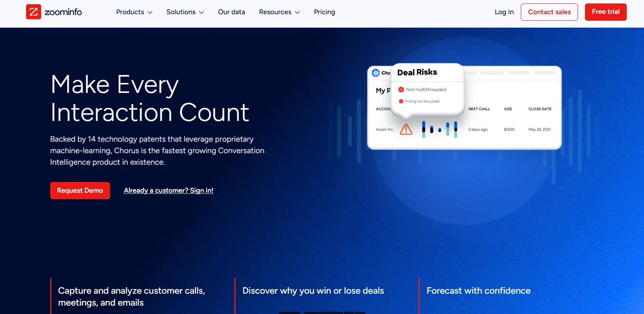This screenshot has width=644, height=314.
Task: Click the Close Date column header
Action: (540, 109)
